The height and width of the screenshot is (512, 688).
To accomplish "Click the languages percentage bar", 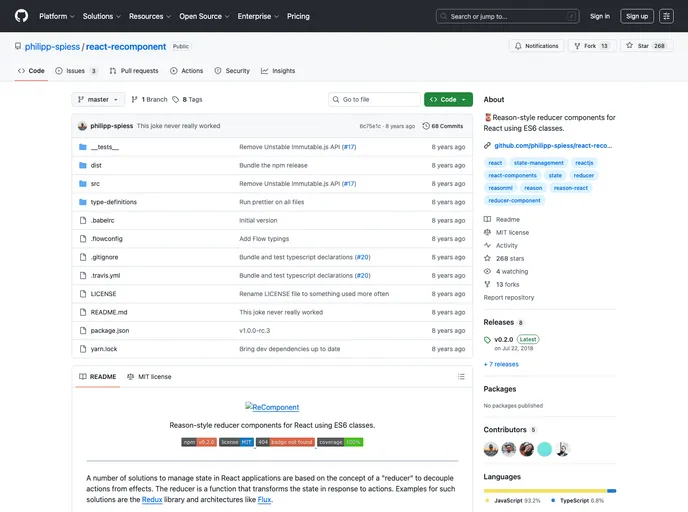I will 550,491.
